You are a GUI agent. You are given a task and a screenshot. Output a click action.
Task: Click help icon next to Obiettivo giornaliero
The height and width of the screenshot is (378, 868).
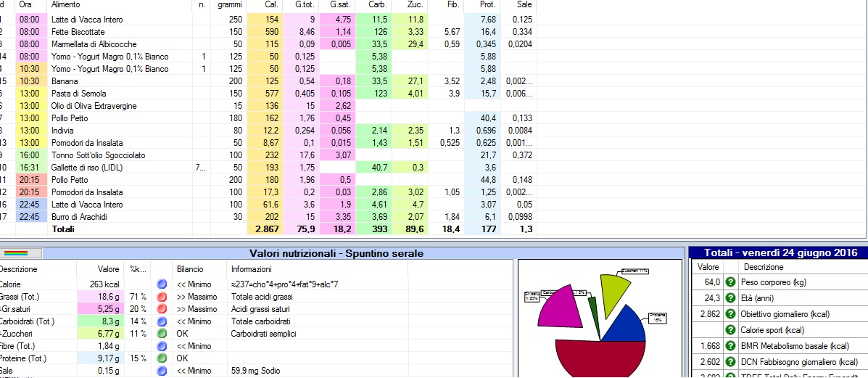coord(730,314)
